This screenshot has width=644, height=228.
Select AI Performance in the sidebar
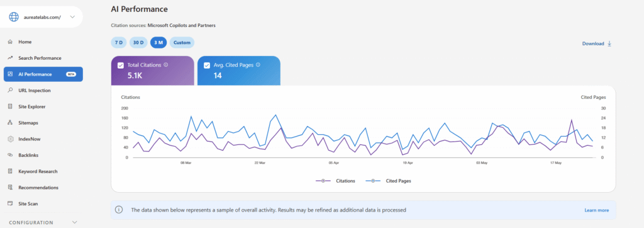click(43, 74)
